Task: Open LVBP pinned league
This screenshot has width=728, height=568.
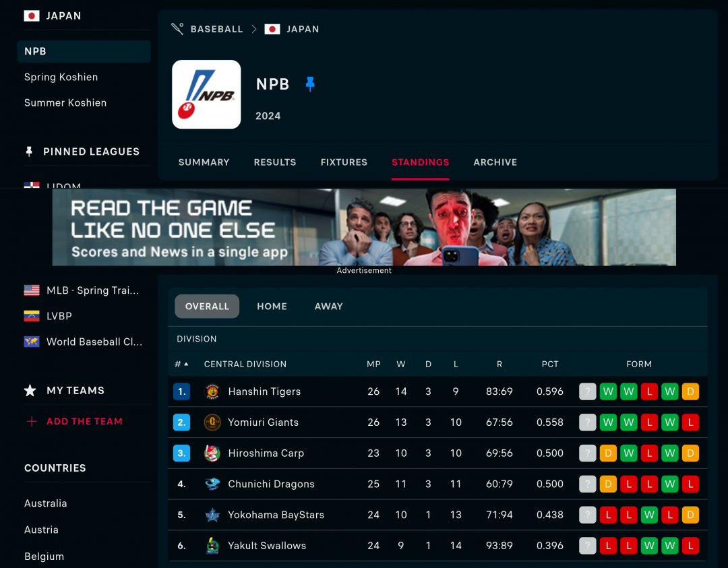Action: [x=59, y=316]
